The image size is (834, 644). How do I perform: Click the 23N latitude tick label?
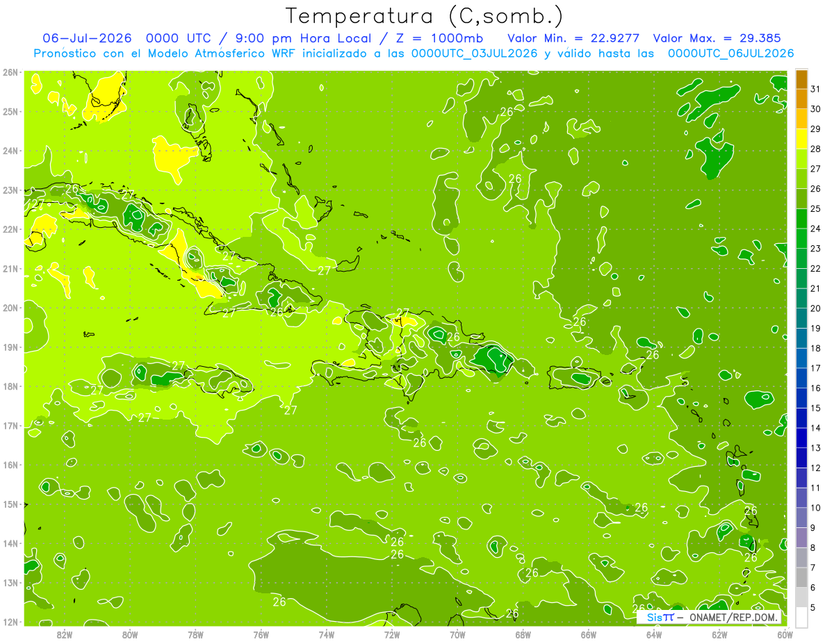point(10,190)
